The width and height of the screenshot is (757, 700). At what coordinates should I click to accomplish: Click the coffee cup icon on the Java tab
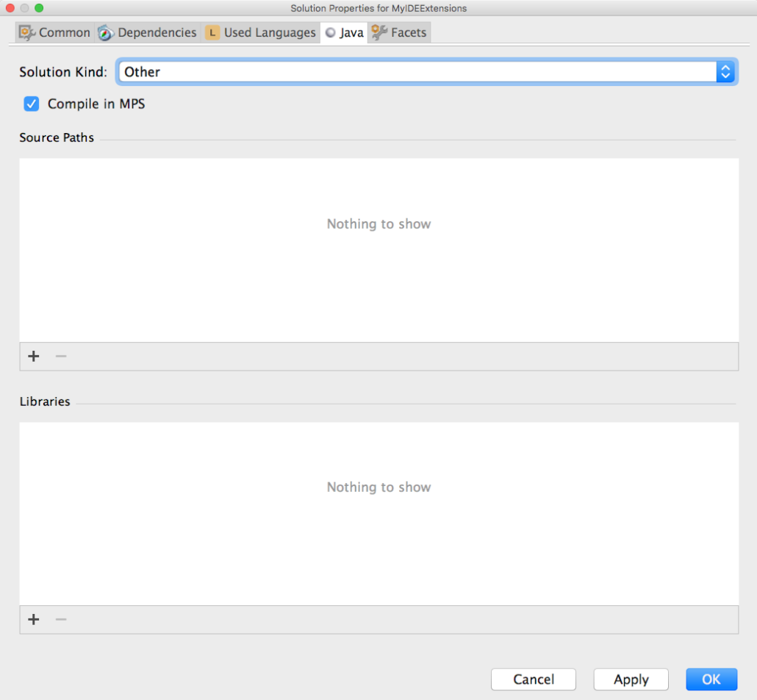tap(330, 32)
